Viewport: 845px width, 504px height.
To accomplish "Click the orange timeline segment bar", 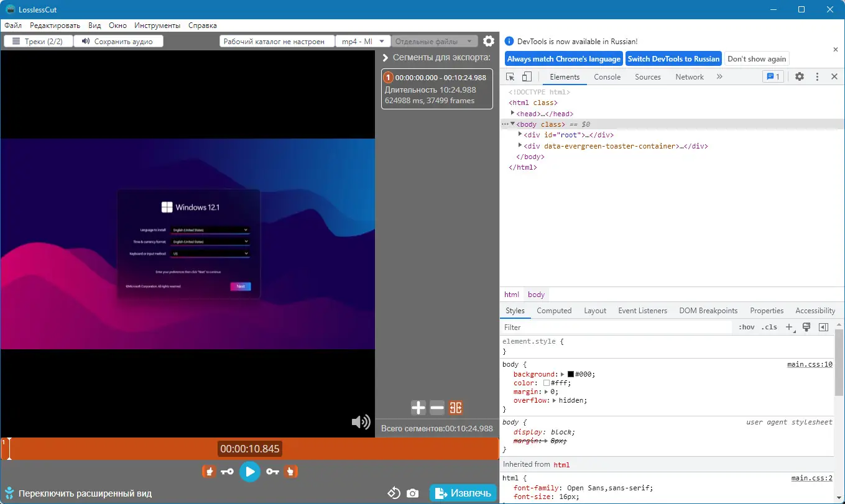I will tap(249, 449).
